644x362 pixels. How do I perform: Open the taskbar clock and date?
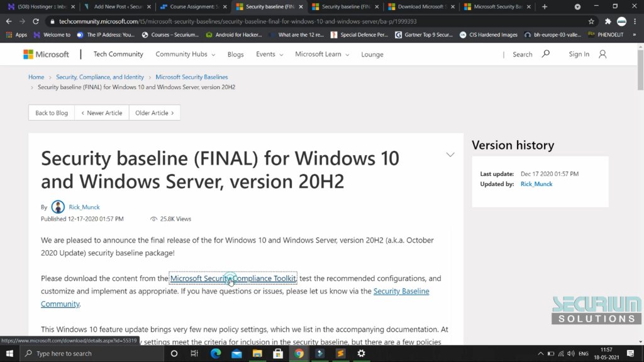coord(606,353)
